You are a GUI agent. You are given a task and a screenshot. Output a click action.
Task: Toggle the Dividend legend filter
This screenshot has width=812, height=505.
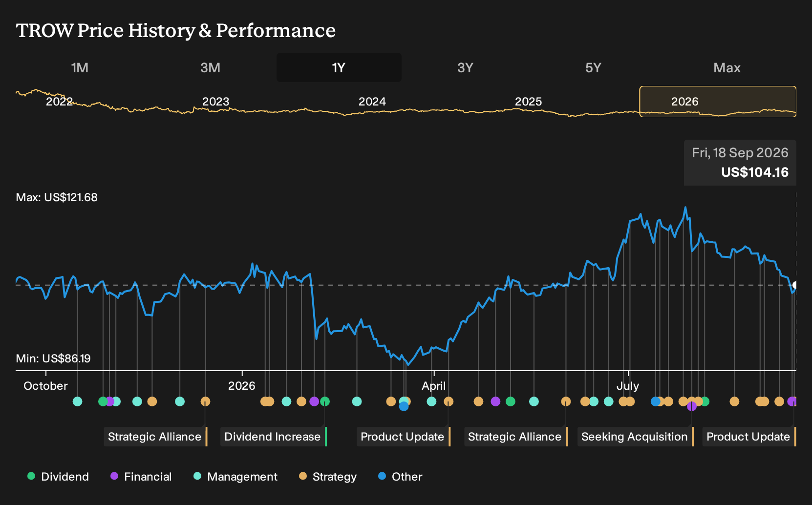pos(58,477)
